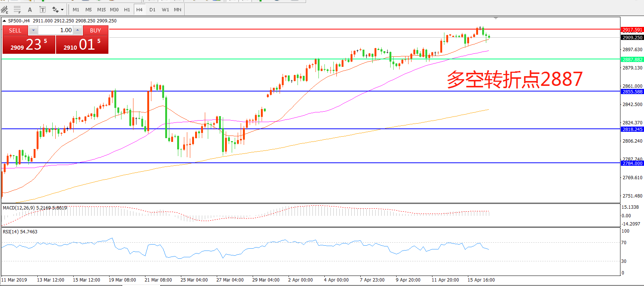
Task: Click the lot volume input field
Action: tap(55, 30)
